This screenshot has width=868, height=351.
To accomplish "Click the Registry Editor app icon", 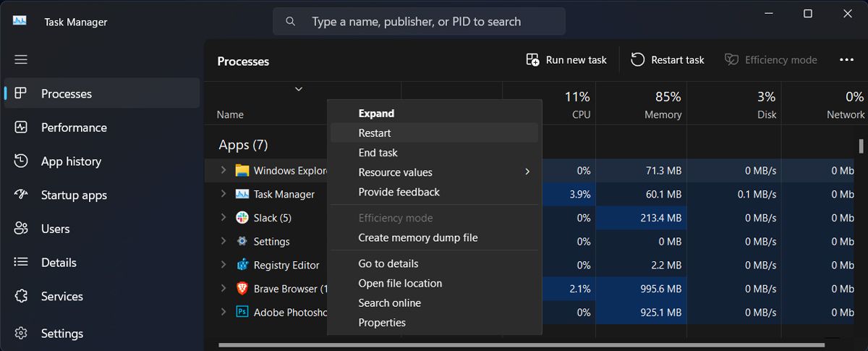I will (242, 265).
